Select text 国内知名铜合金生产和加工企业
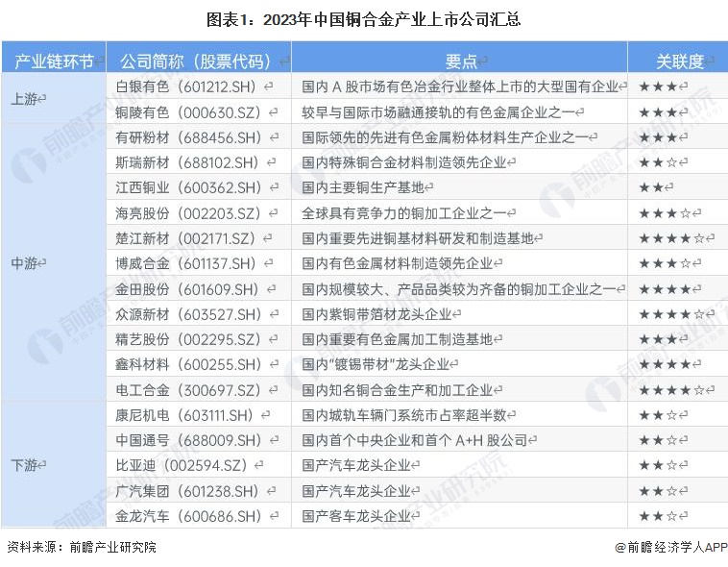This screenshot has height=567, width=728. click(398, 390)
